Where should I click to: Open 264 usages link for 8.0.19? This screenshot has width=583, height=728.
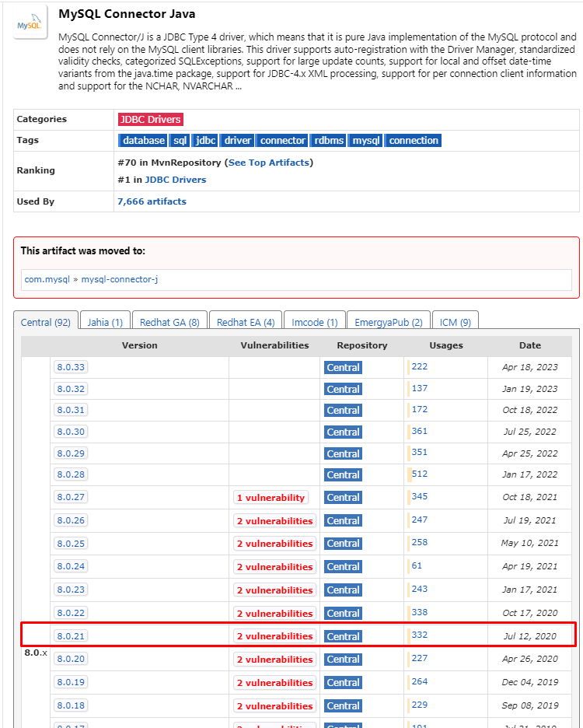(420, 681)
